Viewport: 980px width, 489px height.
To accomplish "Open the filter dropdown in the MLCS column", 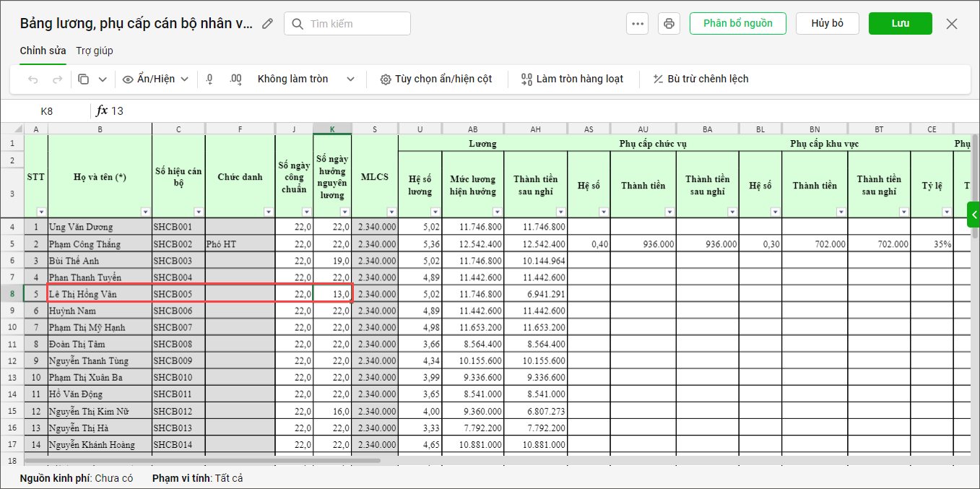I will (x=391, y=212).
